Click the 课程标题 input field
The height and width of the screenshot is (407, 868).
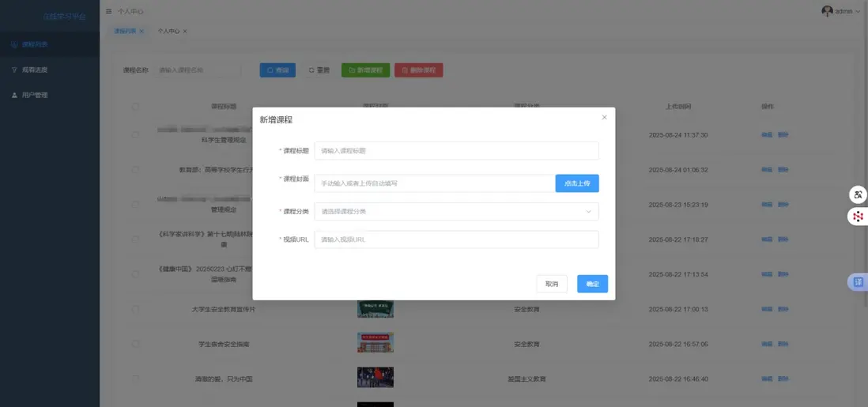click(456, 151)
